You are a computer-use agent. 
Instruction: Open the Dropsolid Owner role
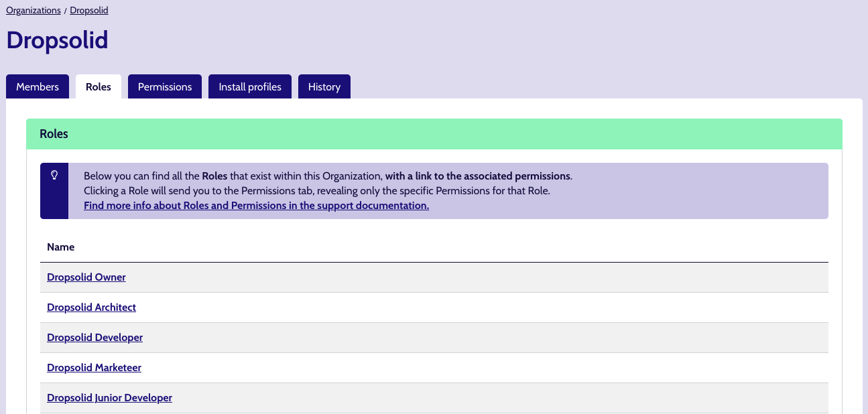(86, 277)
